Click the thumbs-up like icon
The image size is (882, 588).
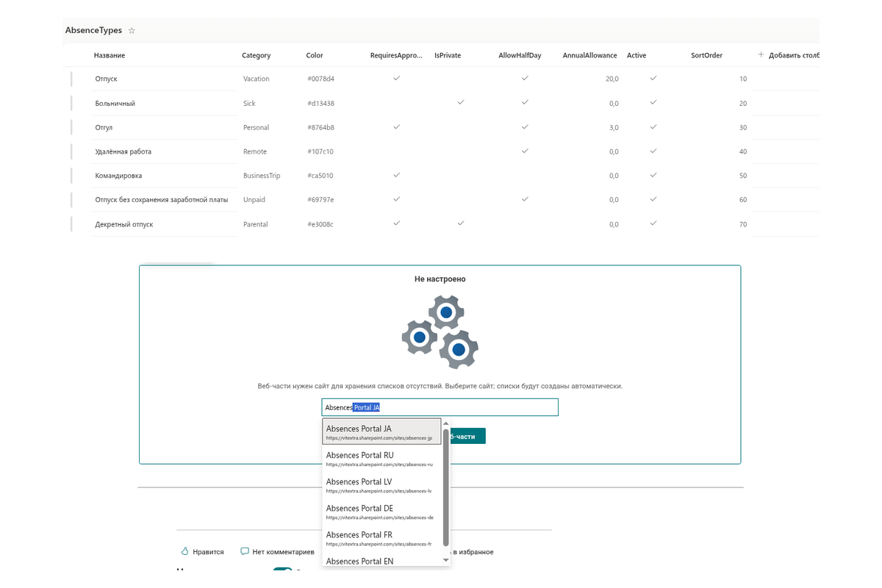pos(185,551)
